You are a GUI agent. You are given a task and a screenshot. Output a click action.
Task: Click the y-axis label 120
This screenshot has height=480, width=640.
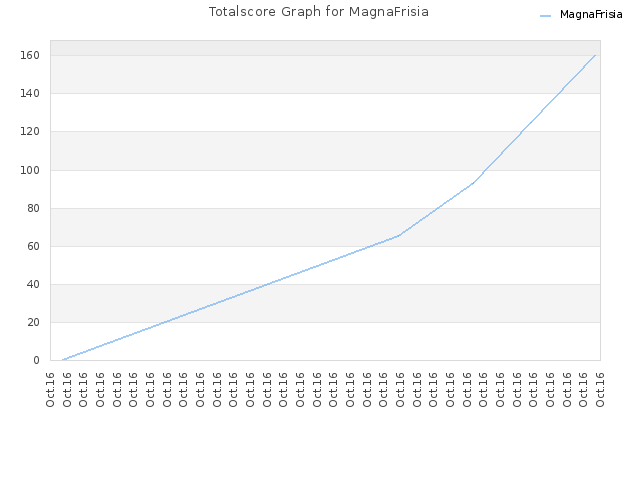pyautogui.click(x=30, y=131)
